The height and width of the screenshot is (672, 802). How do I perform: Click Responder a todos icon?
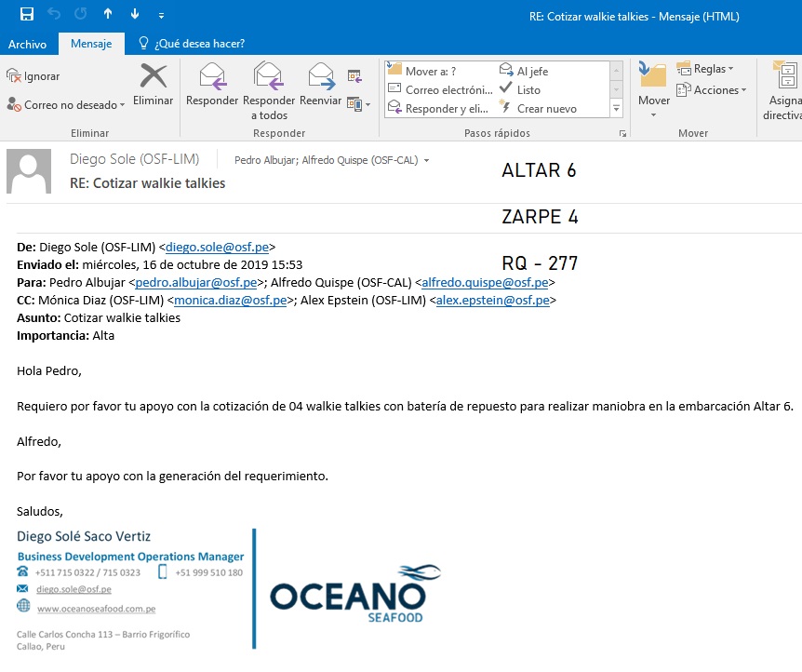(x=269, y=76)
